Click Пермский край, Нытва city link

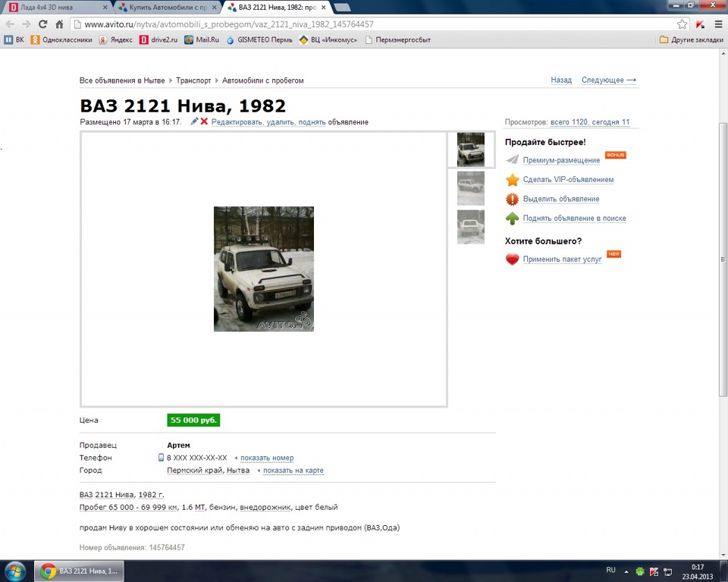(x=208, y=470)
